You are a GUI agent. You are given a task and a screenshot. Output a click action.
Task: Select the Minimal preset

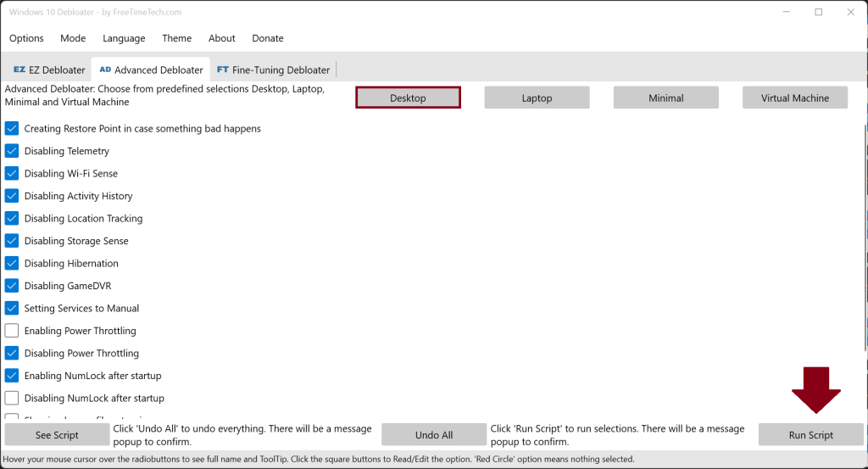pos(665,98)
